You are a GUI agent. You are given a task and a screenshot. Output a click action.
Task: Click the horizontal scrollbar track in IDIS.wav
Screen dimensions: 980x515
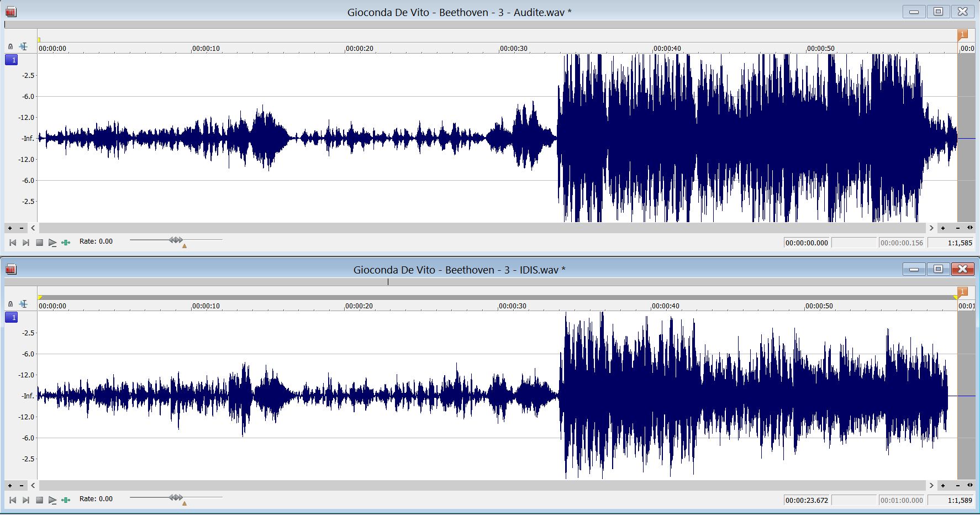coord(482,485)
